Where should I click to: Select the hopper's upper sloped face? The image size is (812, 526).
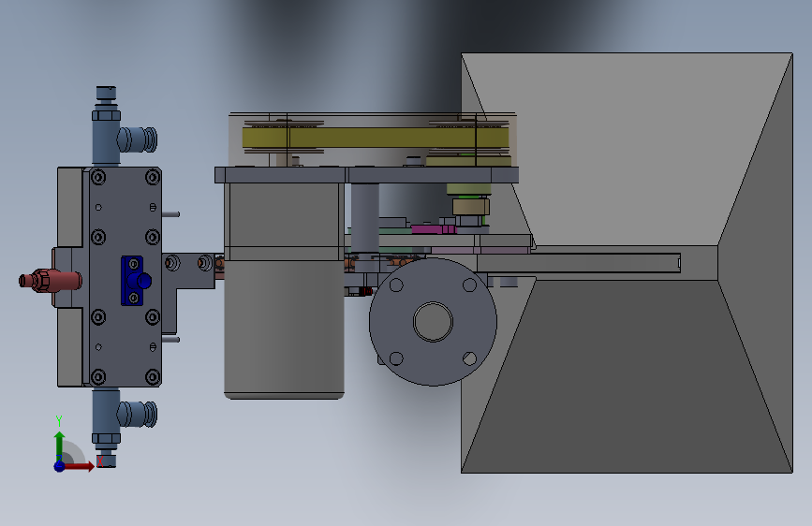[627, 149]
